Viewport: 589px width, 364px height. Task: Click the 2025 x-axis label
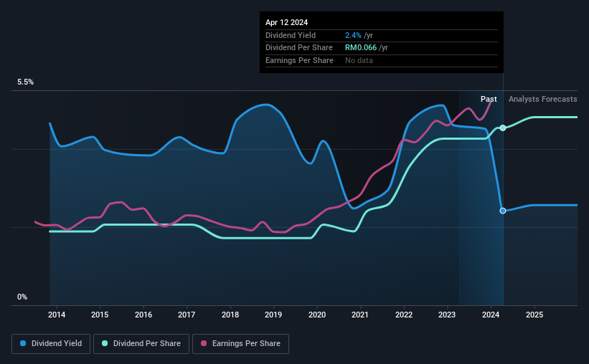pos(534,315)
